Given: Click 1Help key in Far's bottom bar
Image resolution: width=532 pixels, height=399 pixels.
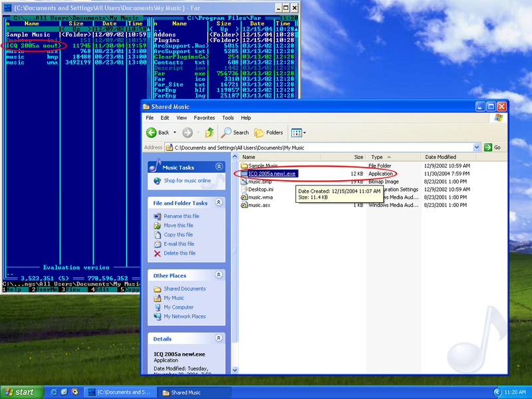Looking at the screenshot, I should (x=12, y=289).
